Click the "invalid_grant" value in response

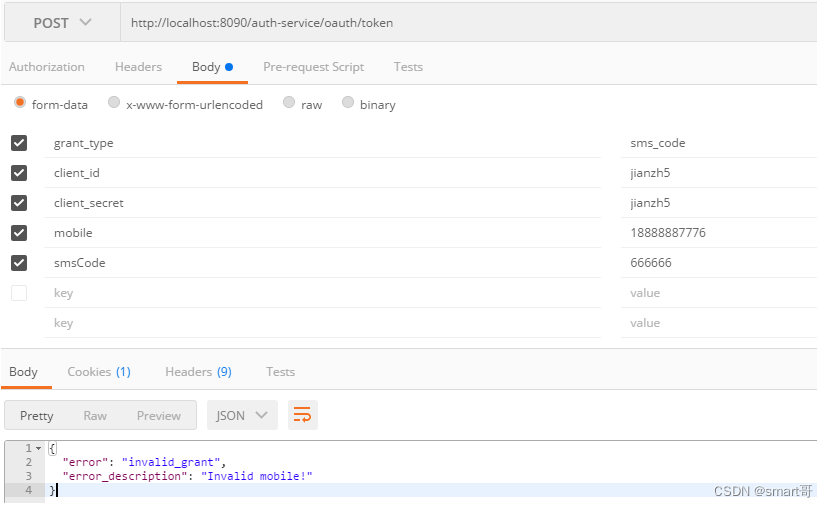click(x=171, y=462)
